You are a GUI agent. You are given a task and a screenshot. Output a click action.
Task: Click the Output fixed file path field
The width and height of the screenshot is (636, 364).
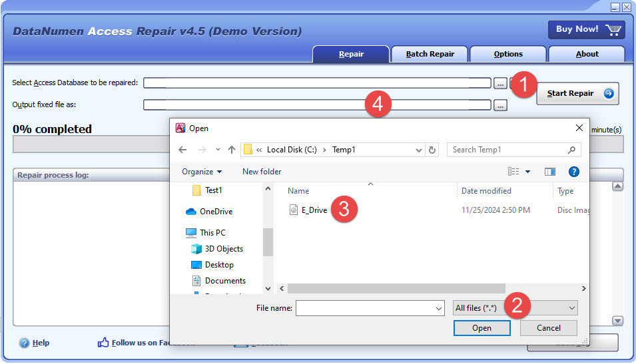point(317,105)
